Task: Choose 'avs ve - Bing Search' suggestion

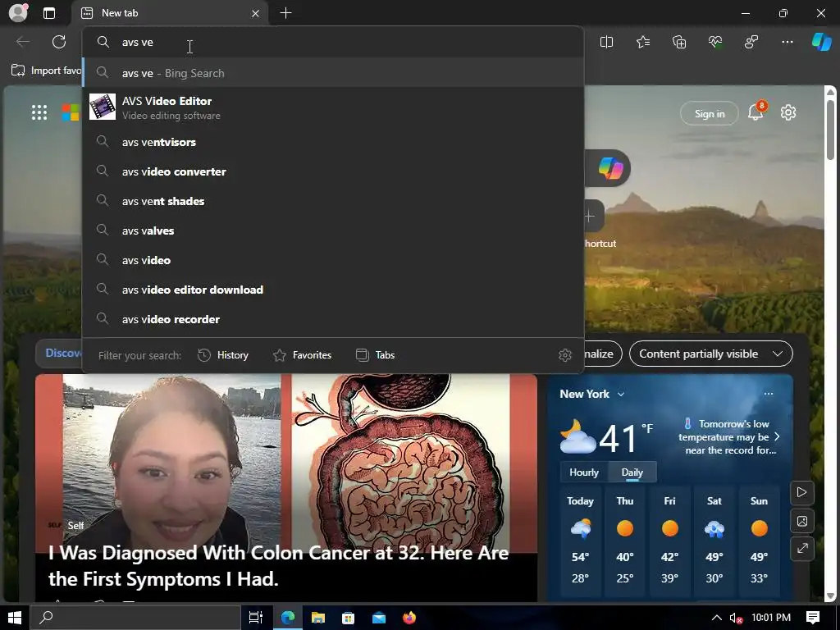Action: (x=333, y=73)
